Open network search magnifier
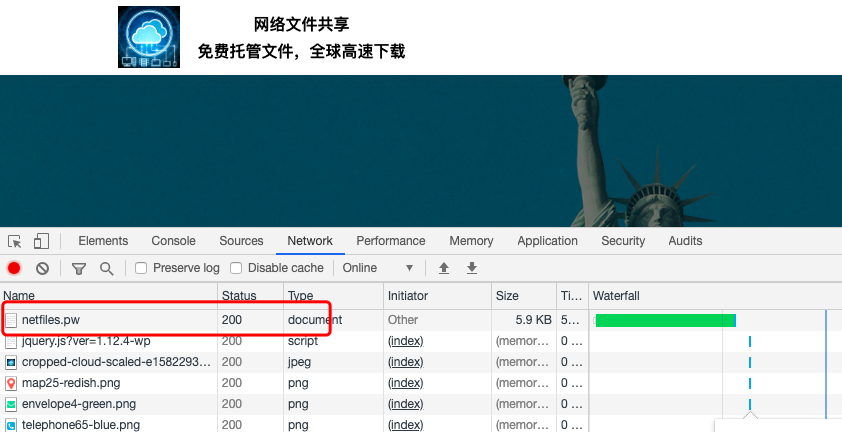The height and width of the screenshot is (432, 842). (106, 268)
